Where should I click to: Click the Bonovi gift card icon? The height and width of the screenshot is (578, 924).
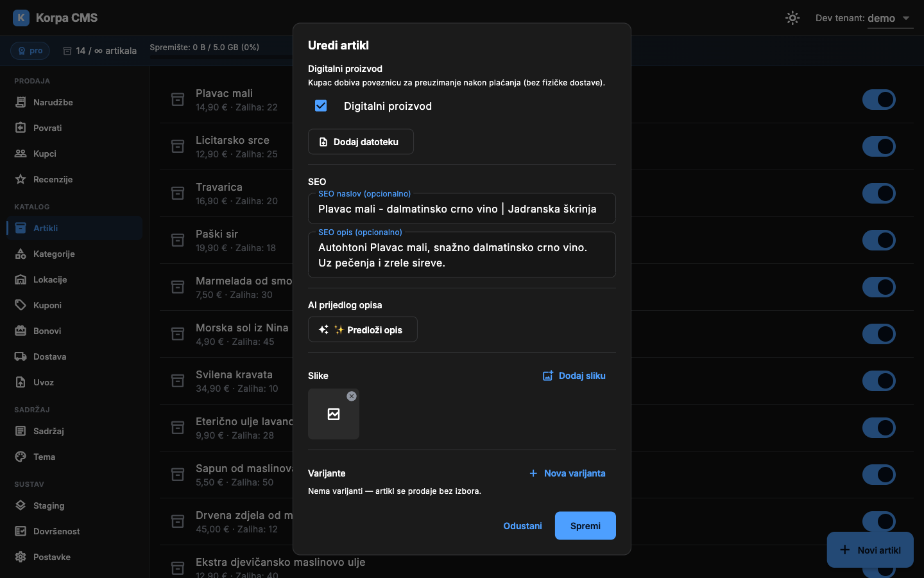[21, 331]
